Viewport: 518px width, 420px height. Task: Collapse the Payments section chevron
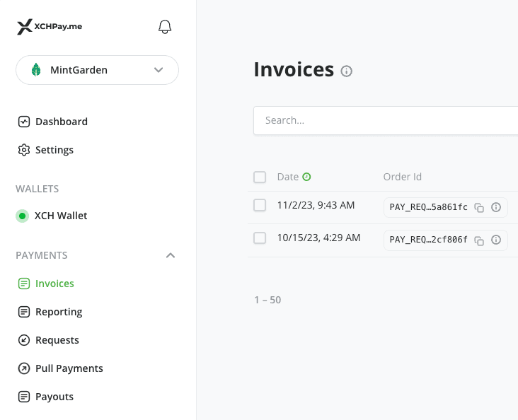pos(170,255)
